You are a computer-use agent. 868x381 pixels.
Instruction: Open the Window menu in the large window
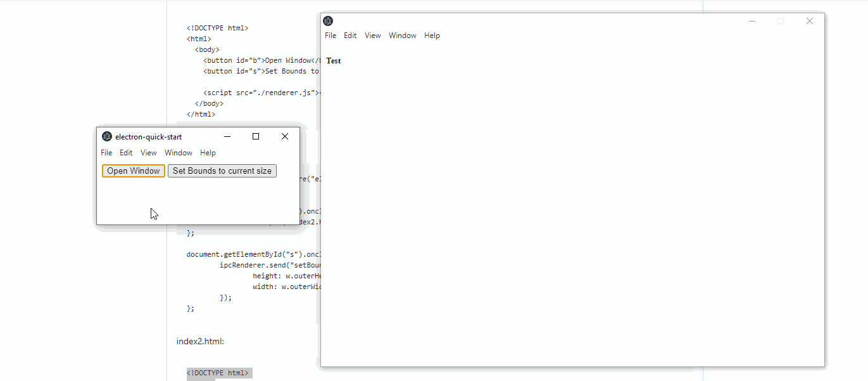coord(402,36)
